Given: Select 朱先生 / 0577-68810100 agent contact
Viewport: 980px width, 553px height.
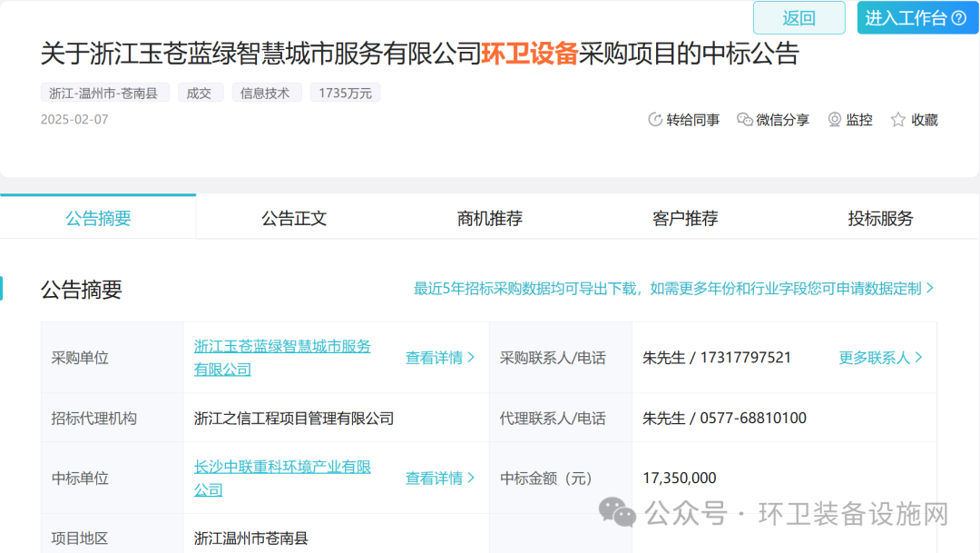Looking at the screenshot, I should (724, 418).
